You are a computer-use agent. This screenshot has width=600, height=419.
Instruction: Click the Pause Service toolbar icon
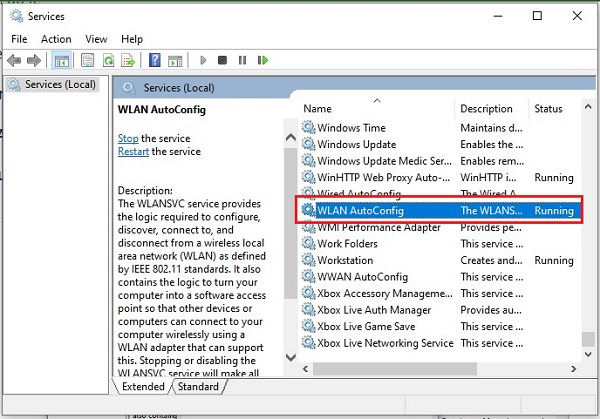[x=242, y=60]
